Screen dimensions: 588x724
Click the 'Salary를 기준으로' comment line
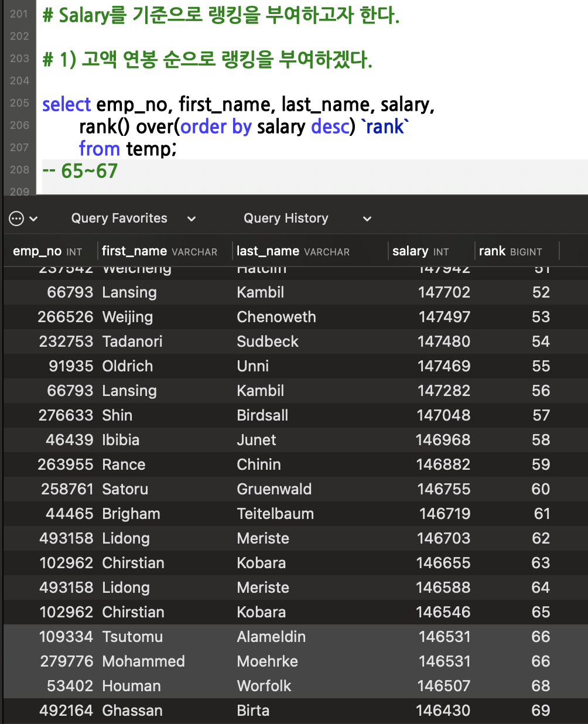click(x=221, y=15)
